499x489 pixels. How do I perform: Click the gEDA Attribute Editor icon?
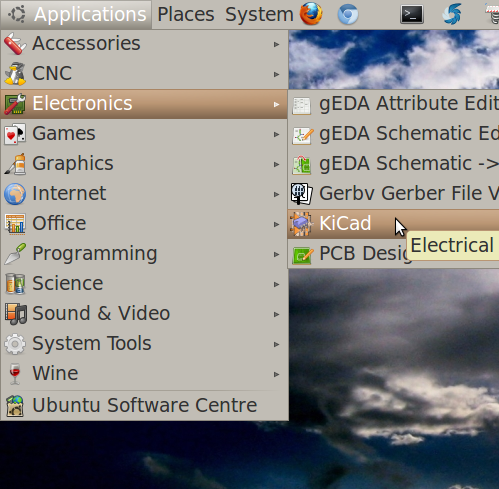[x=301, y=105]
